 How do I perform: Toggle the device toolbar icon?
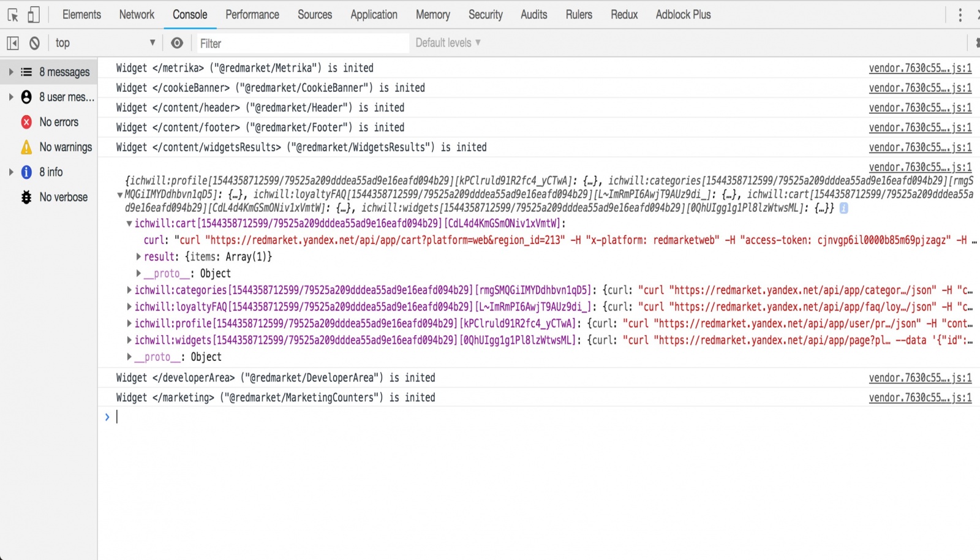click(34, 15)
